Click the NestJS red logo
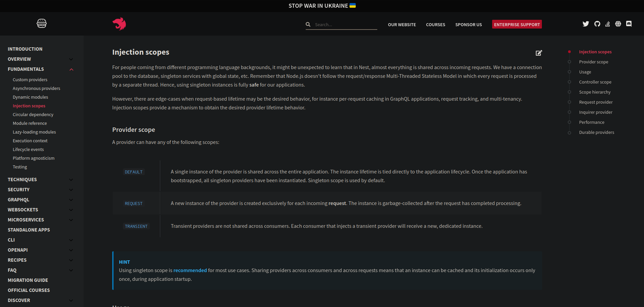This screenshot has height=307, width=644. [119, 24]
